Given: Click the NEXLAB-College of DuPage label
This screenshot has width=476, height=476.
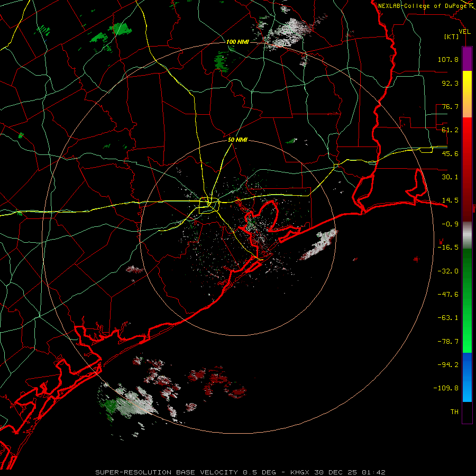Looking at the screenshot, I should click(x=424, y=6).
